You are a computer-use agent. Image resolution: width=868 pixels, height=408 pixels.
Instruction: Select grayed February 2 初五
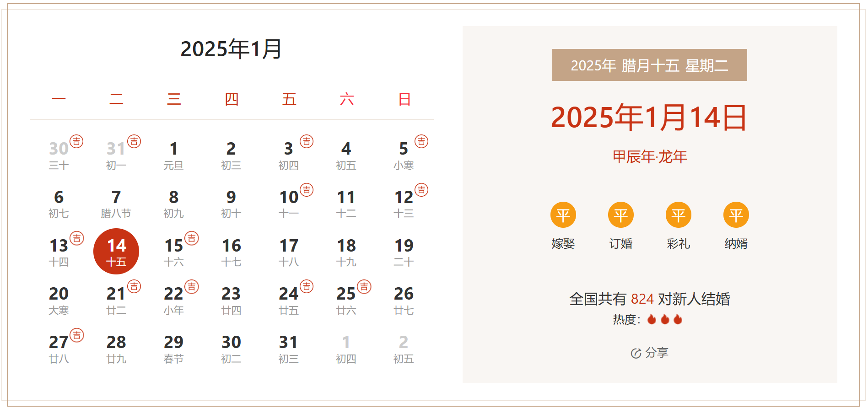point(404,349)
